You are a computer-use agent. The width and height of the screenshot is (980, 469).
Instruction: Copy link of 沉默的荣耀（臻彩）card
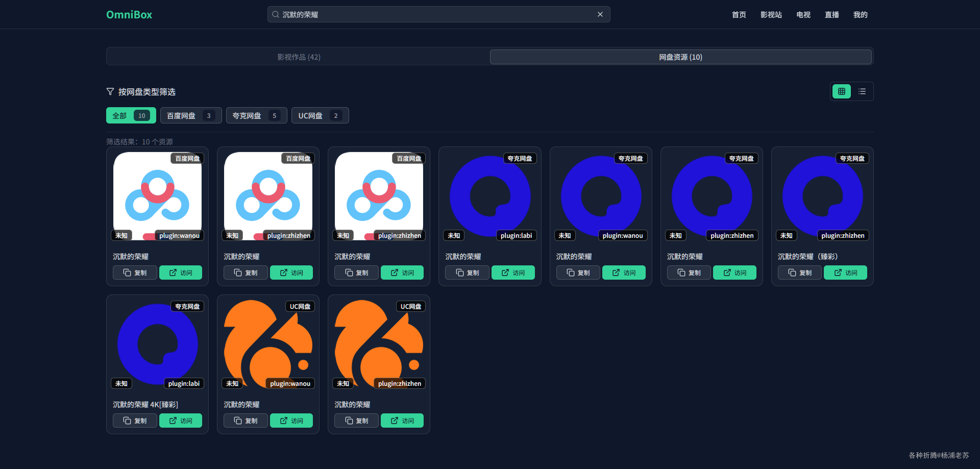[800, 273]
